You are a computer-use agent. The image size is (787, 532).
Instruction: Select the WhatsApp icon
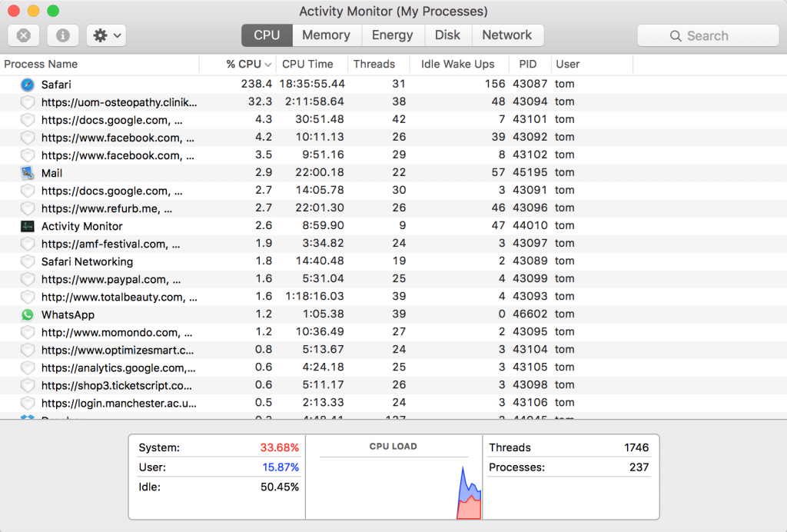pyautogui.click(x=25, y=314)
